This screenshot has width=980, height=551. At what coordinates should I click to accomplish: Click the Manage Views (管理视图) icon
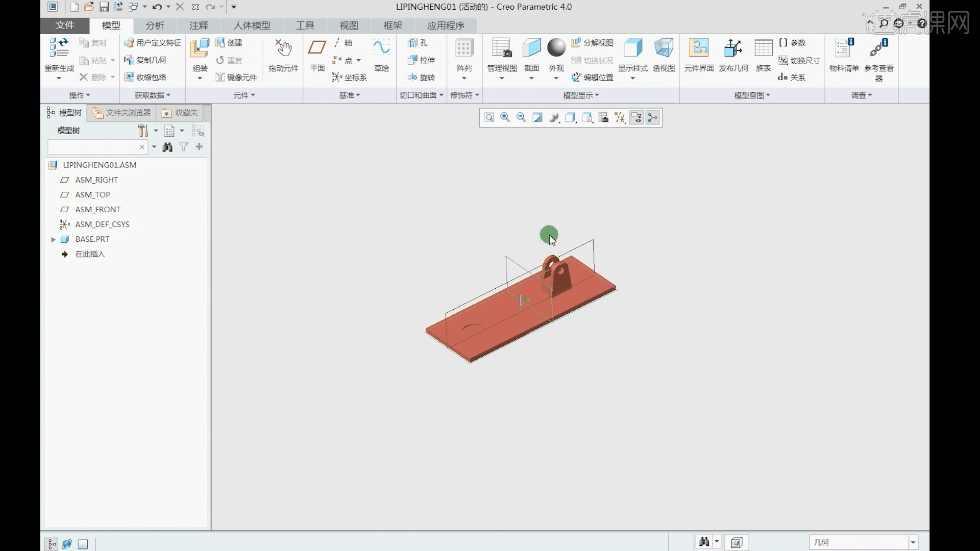[x=502, y=49]
